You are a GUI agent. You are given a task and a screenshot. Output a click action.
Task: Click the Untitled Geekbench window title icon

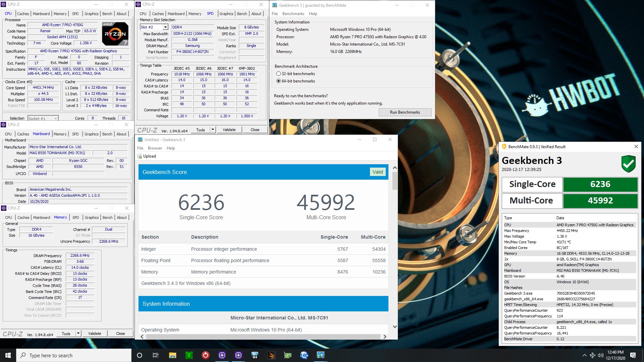[140, 140]
